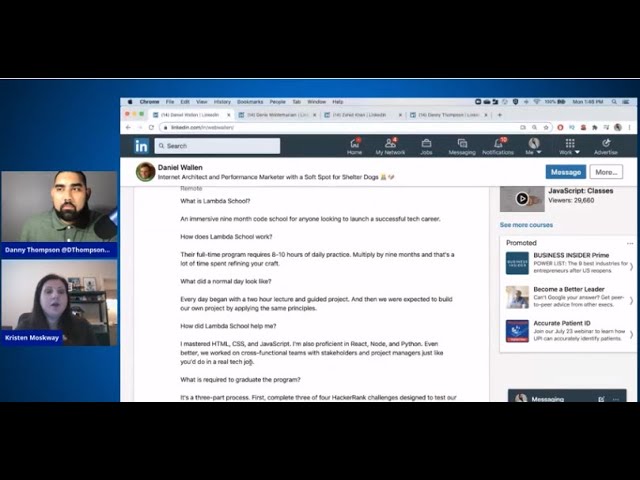This screenshot has height=480, width=640.
Task: Open the History menu
Action: coord(222,102)
